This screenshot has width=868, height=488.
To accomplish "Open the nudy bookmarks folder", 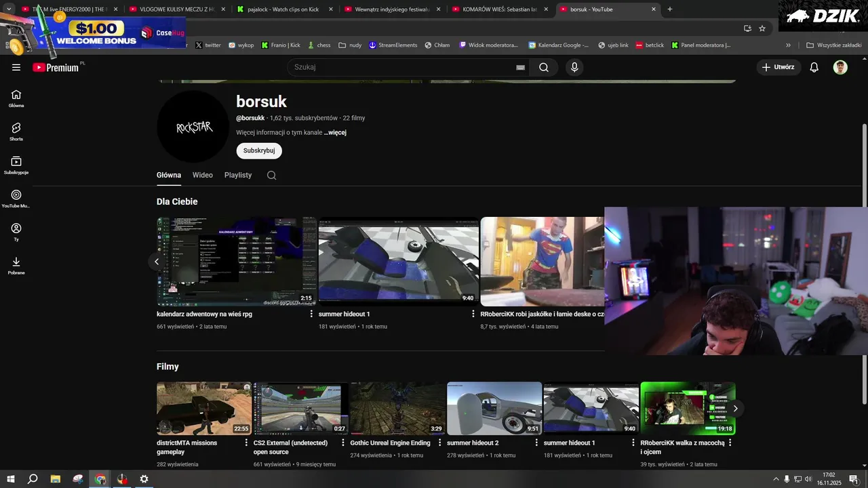I will pyautogui.click(x=350, y=45).
